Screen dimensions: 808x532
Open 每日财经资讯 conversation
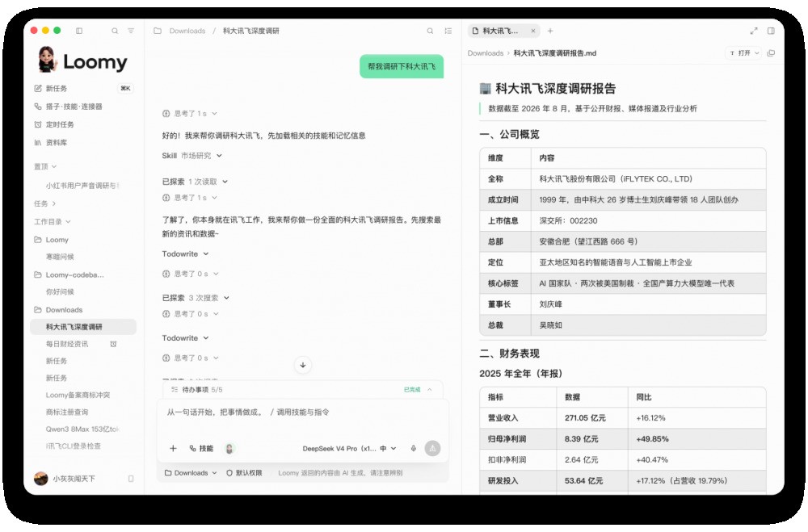tap(67, 344)
